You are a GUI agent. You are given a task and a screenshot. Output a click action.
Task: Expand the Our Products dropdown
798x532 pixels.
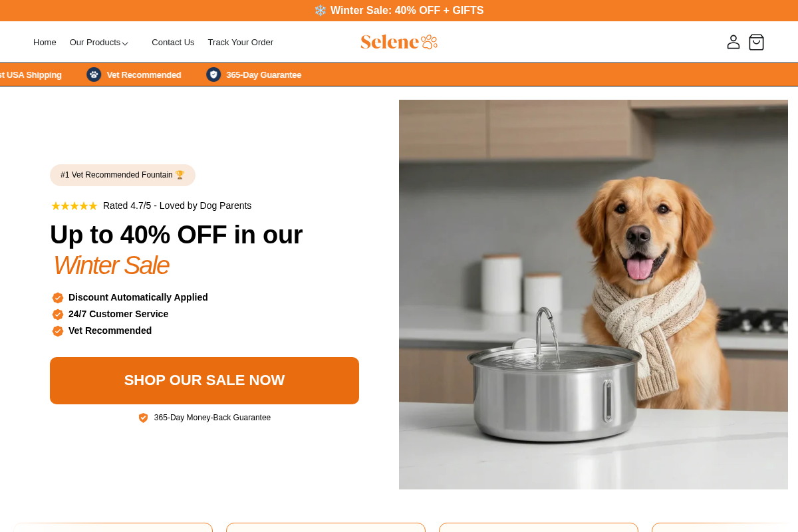95,42
